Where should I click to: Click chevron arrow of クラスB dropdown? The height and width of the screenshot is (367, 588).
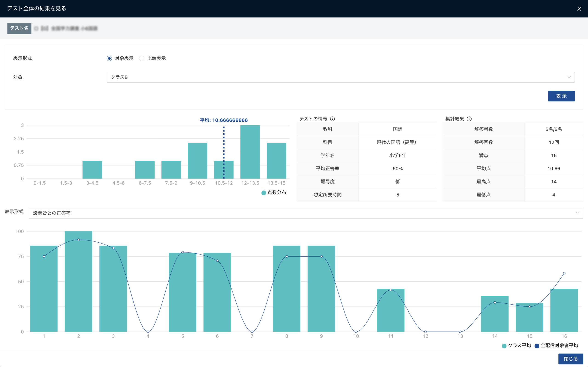tap(569, 77)
